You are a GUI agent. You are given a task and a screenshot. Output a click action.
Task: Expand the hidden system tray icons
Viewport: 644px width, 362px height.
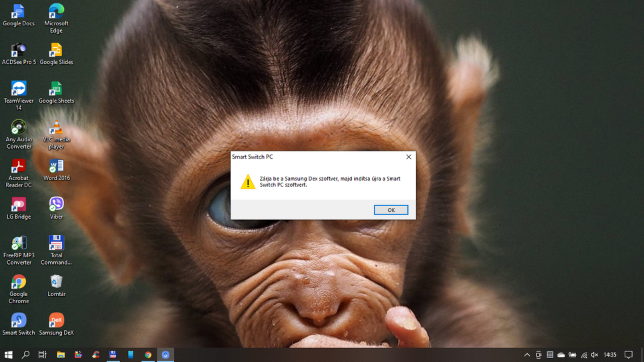(527, 355)
